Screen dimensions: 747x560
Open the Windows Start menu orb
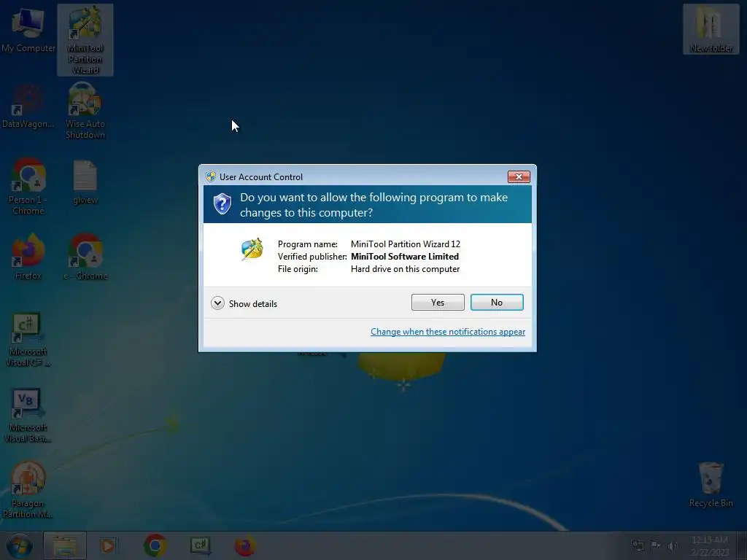[19, 545]
